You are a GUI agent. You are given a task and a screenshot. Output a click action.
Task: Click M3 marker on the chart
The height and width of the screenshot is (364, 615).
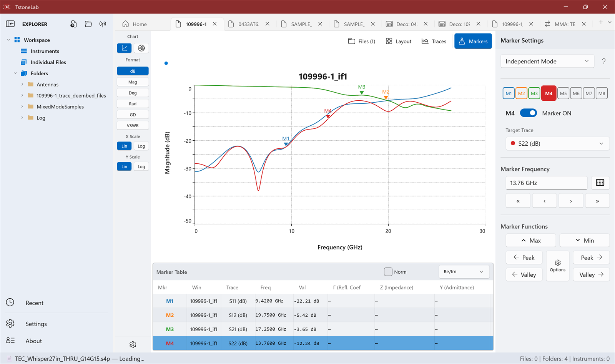[x=362, y=92]
